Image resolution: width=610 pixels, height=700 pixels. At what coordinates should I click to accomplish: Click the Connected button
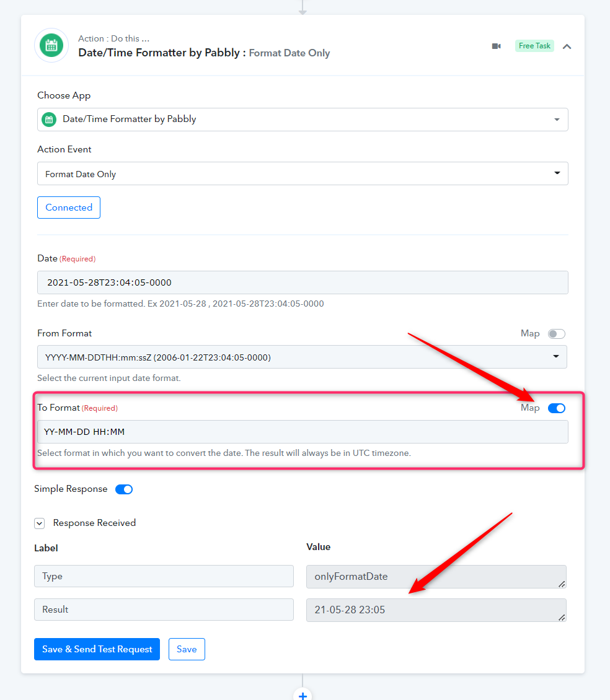69,208
